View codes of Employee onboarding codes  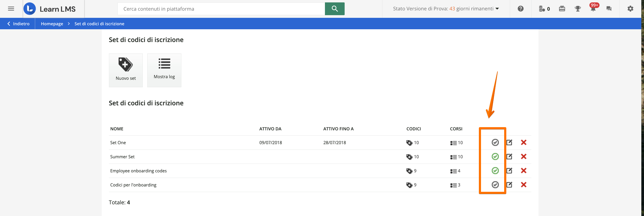(x=411, y=171)
